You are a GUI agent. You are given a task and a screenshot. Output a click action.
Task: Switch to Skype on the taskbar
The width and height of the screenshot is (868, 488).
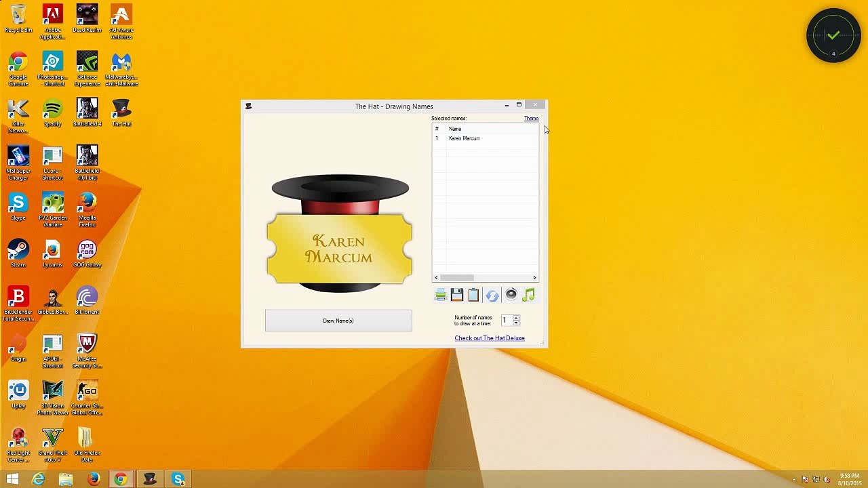pos(178,479)
